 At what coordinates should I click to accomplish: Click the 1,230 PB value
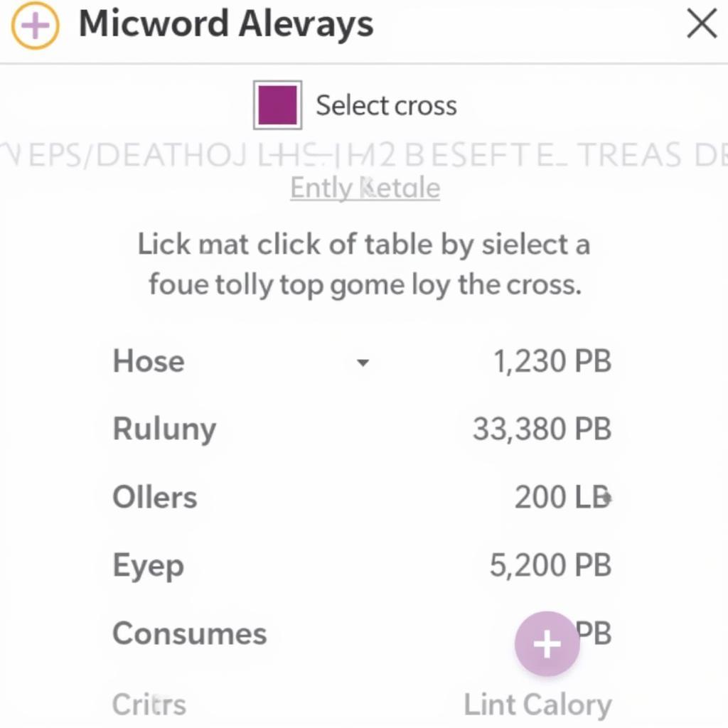point(552,361)
